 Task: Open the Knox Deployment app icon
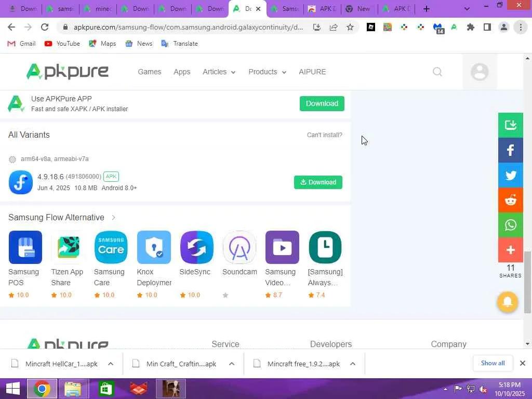click(x=154, y=247)
